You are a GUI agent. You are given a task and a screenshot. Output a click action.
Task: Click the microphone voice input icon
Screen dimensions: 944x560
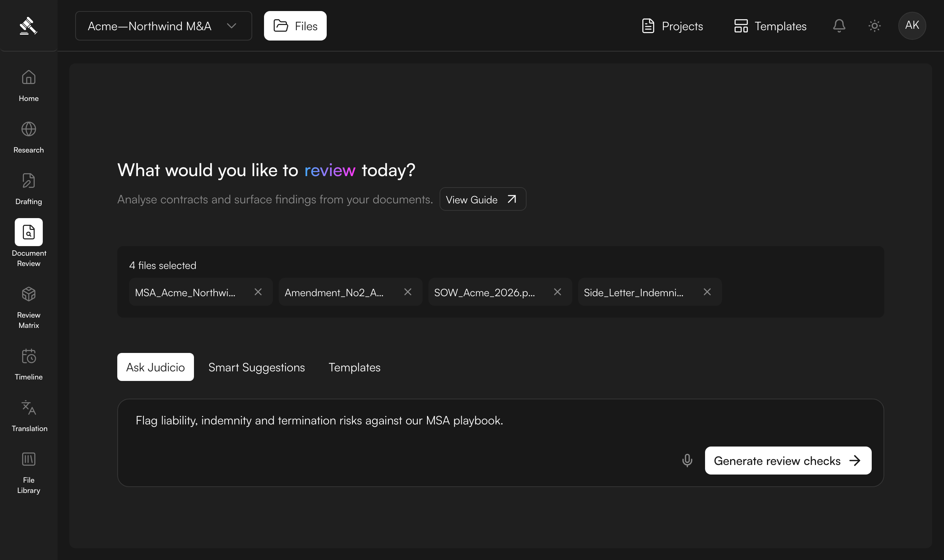pyautogui.click(x=687, y=461)
